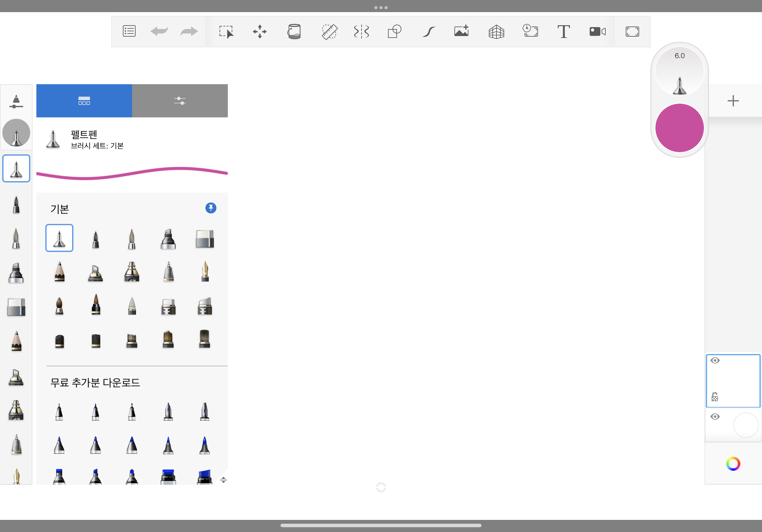Screen dimensions: 762x532
Task: Choose the airbrush in 기본 grid second row
Action: [x=132, y=272]
